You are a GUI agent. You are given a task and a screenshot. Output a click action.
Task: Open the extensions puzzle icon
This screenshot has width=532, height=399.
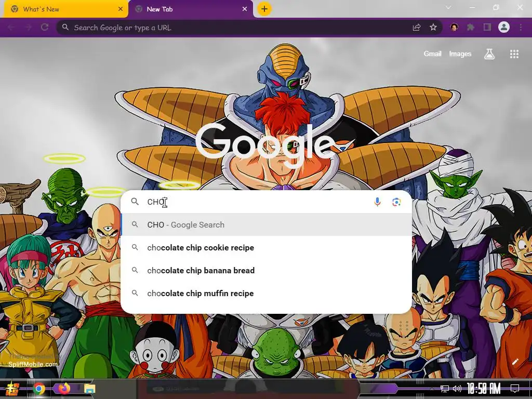click(471, 27)
